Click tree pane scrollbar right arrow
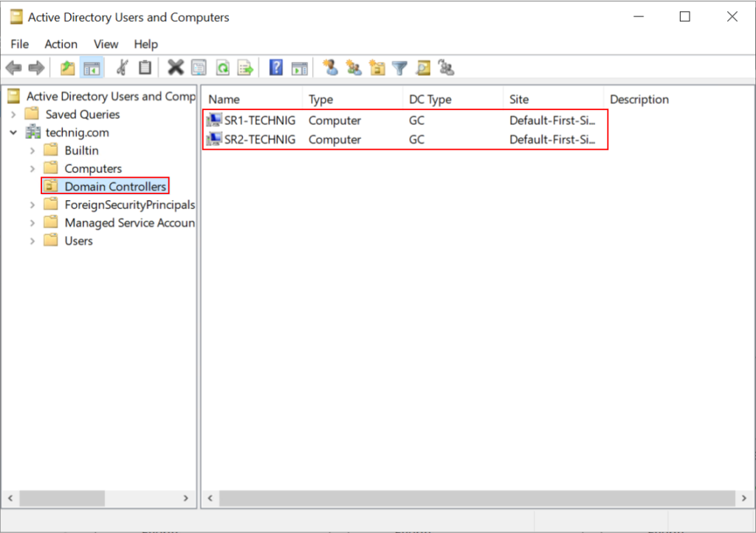 tap(186, 498)
